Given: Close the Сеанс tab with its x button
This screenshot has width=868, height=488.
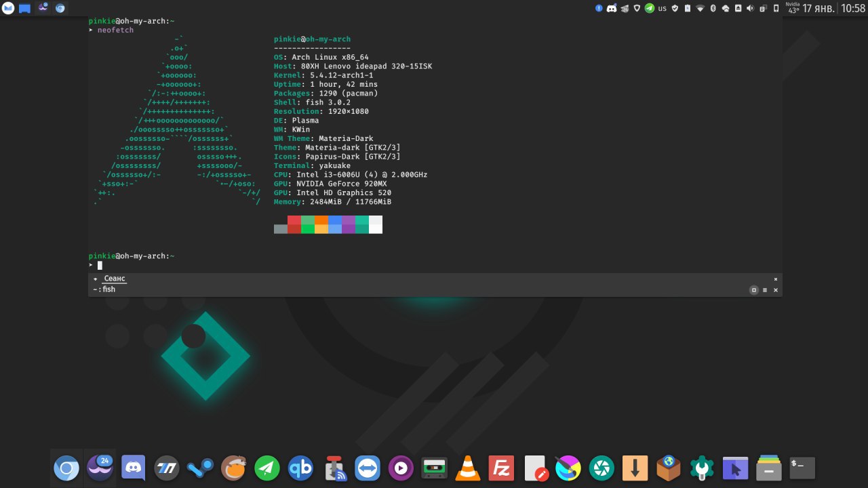Looking at the screenshot, I should click(776, 279).
